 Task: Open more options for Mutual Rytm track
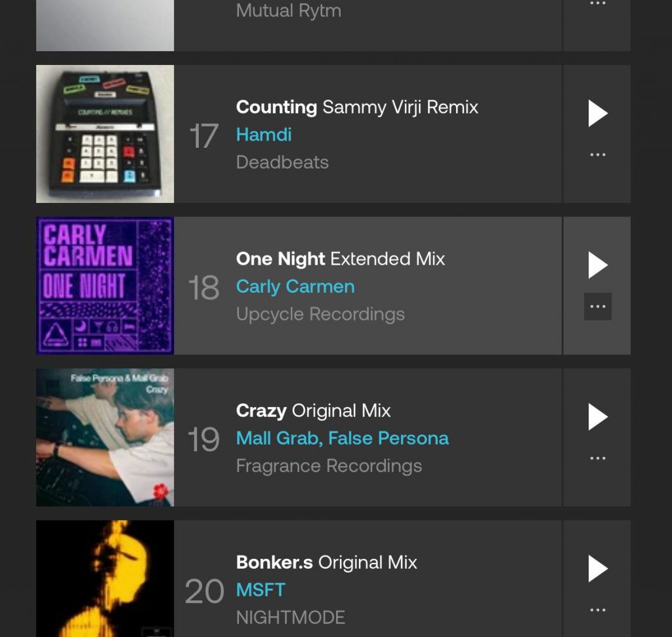point(597,3)
